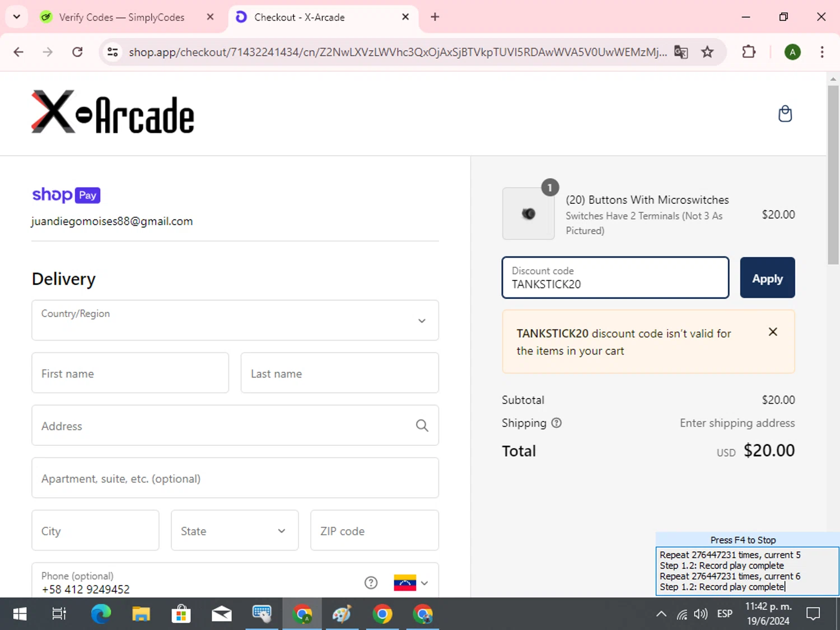Screen dimensions: 840x630
Task: Focus the Address input field
Action: coord(235,426)
